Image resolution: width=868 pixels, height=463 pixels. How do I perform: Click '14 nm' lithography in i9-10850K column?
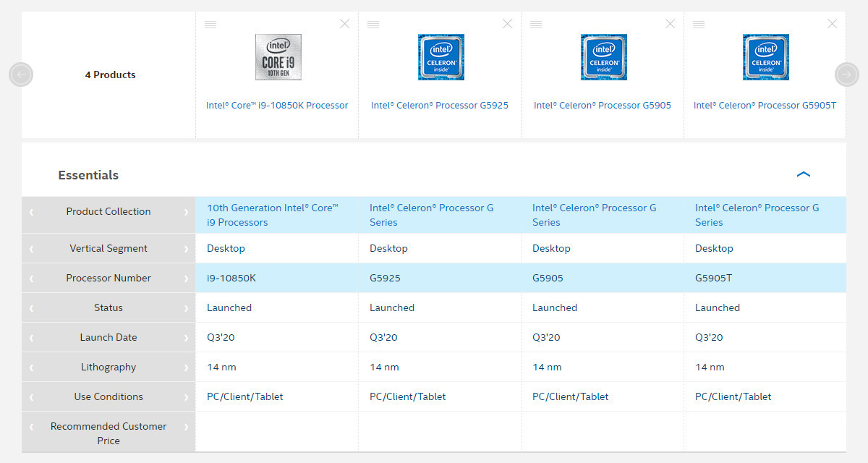(221, 367)
